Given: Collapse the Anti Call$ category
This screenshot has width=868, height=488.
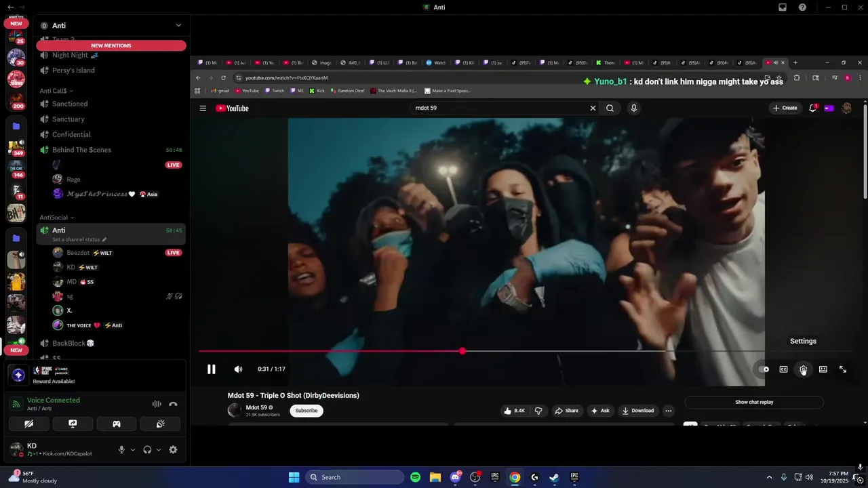Looking at the screenshot, I should click(x=56, y=91).
